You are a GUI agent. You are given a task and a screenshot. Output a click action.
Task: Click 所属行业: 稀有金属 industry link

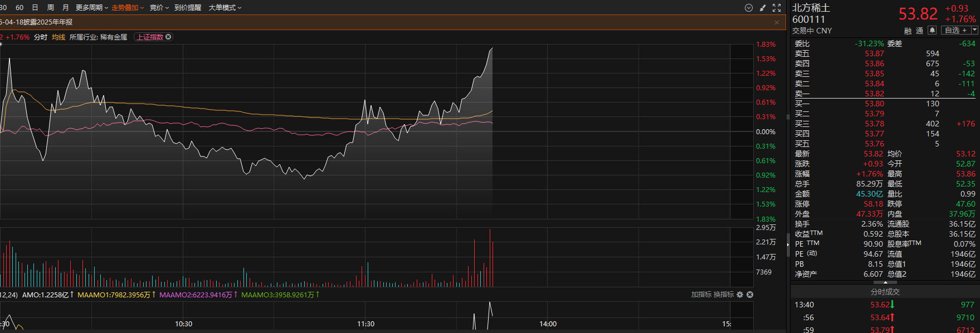coord(98,37)
